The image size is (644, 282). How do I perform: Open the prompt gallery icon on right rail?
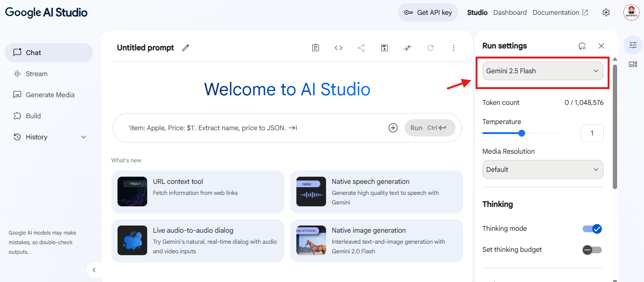point(633,64)
